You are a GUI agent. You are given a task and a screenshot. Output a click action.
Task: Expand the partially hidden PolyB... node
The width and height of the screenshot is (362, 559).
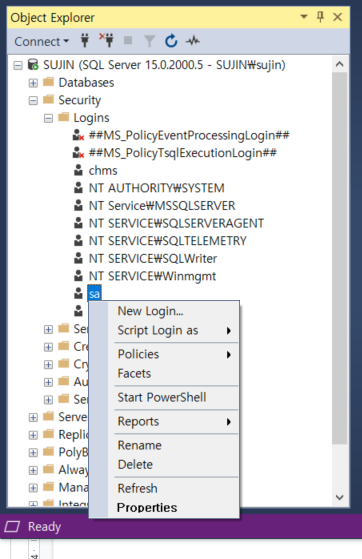pos(33,452)
